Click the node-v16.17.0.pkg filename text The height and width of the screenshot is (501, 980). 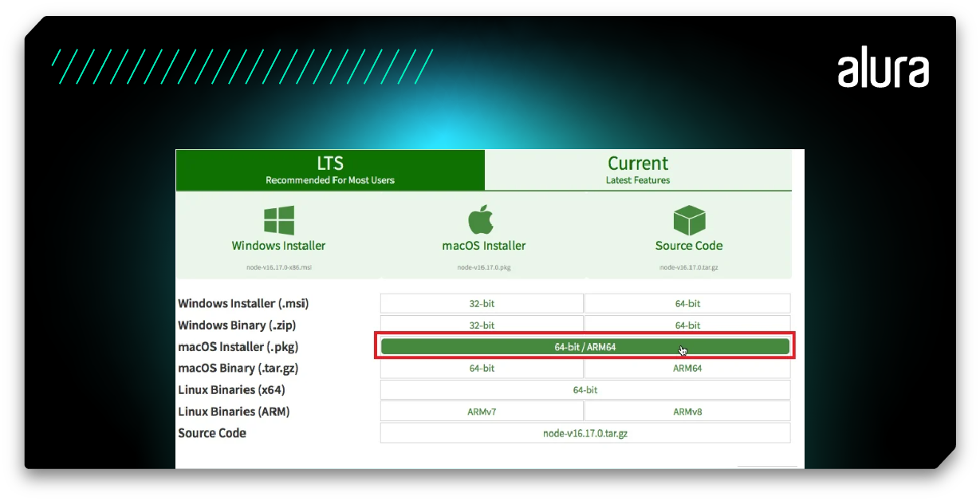click(x=484, y=267)
